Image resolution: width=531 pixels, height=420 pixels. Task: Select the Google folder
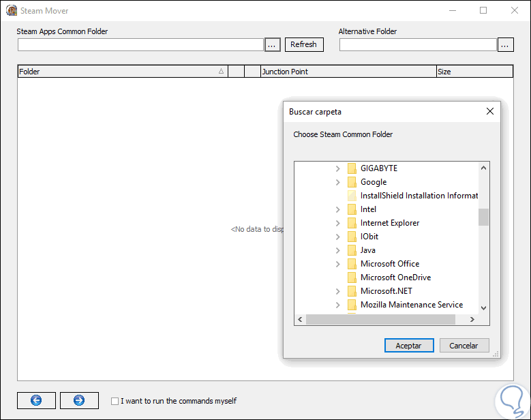pyautogui.click(x=374, y=182)
